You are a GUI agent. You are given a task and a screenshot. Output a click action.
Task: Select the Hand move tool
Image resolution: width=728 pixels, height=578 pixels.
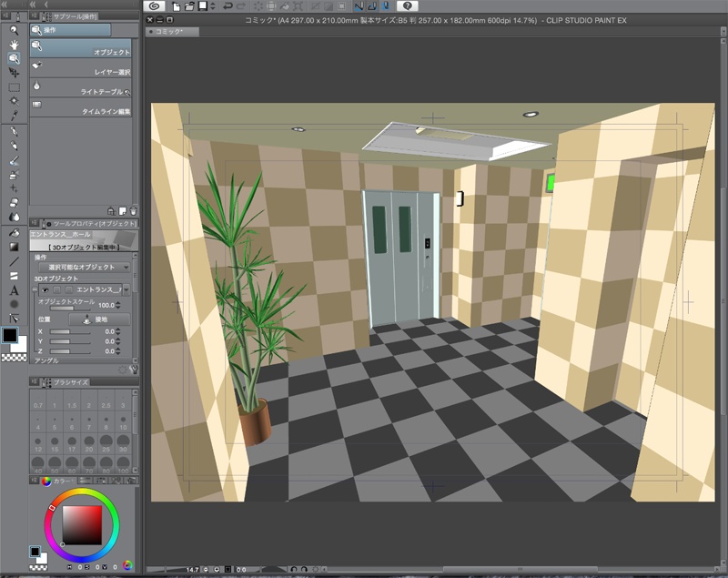pyautogui.click(x=15, y=45)
